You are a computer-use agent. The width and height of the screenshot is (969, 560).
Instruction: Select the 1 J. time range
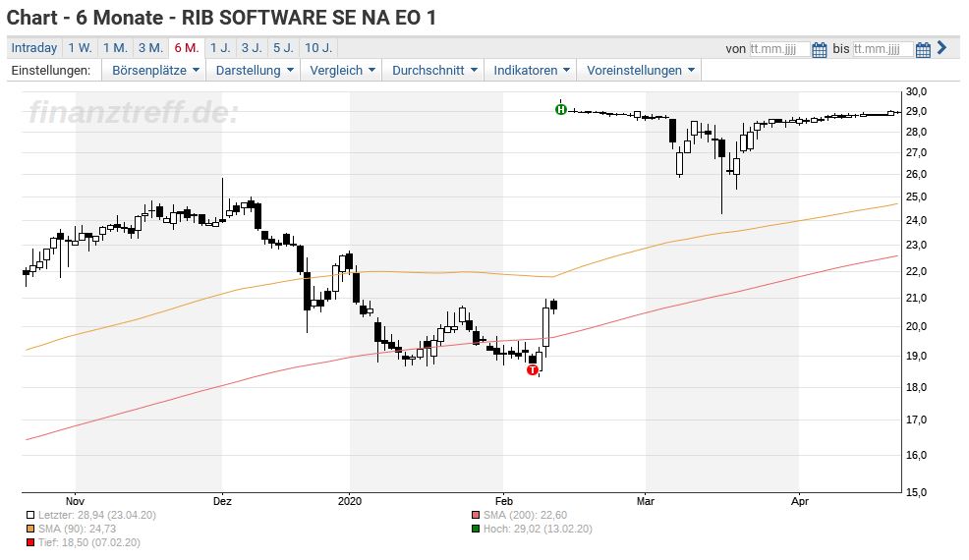(220, 47)
